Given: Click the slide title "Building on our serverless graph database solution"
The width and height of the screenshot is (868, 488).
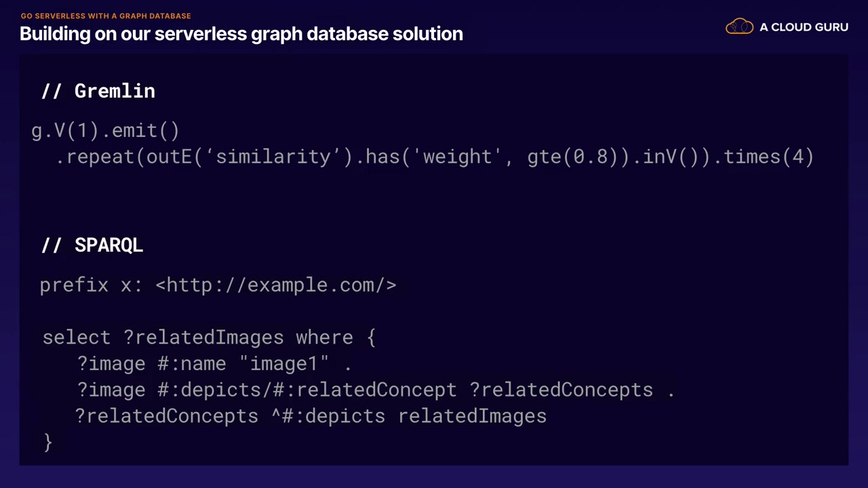Looking at the screenshot, I should (241, 34).
